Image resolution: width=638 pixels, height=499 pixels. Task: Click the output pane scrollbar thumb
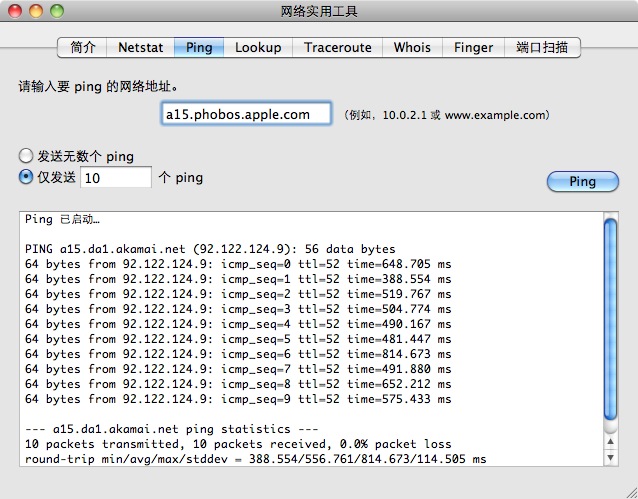point(610,320)
